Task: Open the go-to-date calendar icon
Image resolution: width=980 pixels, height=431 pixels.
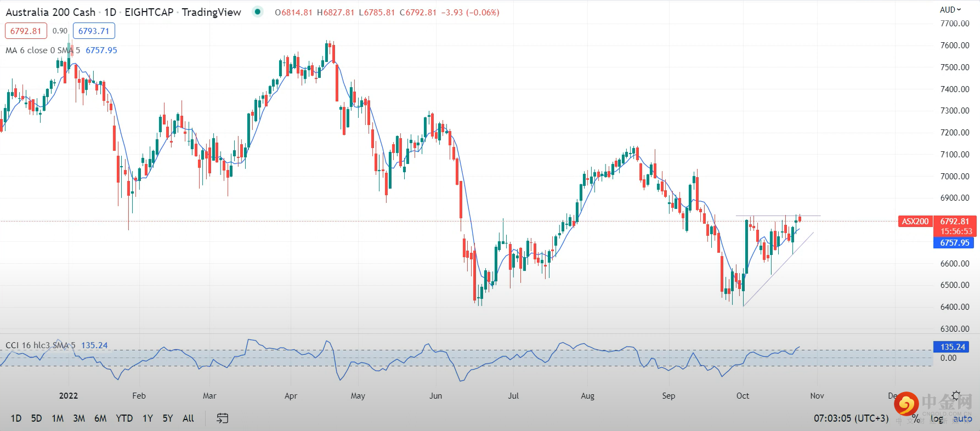Action: [222, 418]
